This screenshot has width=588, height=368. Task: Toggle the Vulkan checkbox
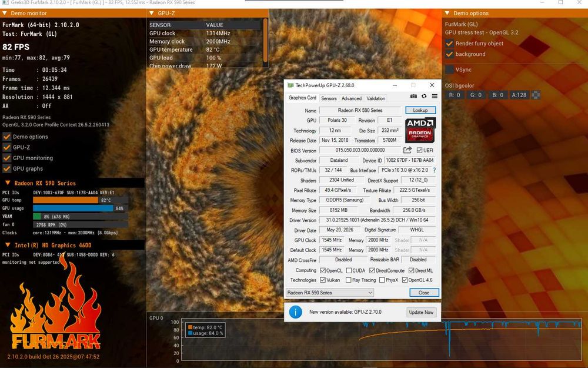(x=322, y=280)
